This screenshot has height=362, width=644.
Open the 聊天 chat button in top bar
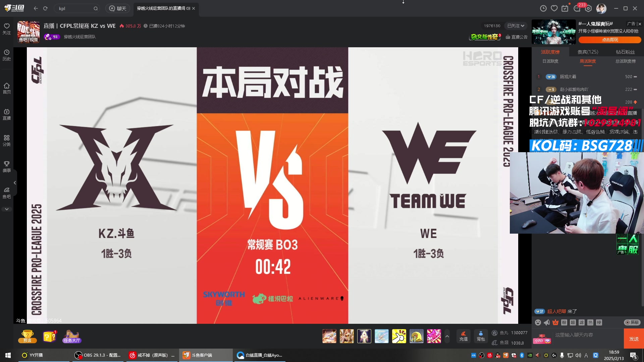(x=118, y=8)
